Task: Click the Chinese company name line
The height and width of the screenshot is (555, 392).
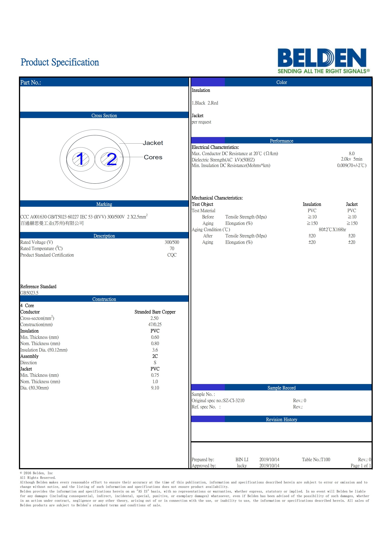Action: tap(52, 223)
